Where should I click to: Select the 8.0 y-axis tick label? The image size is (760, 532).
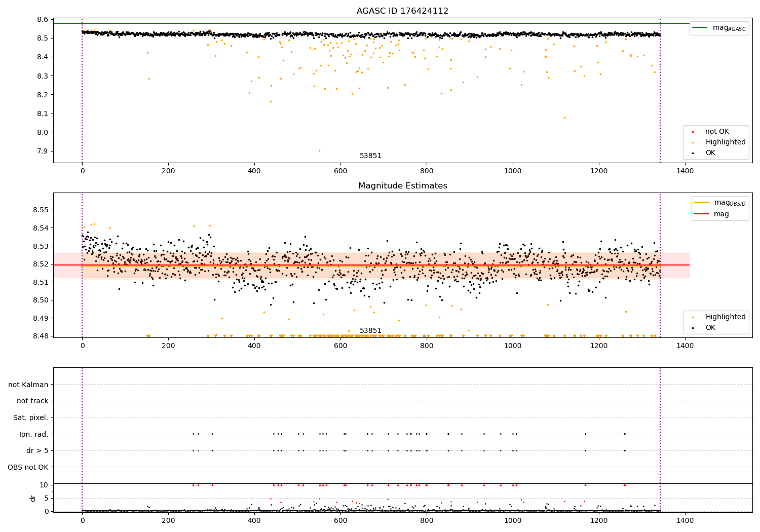pyautogui.click(x=42, y=132)
